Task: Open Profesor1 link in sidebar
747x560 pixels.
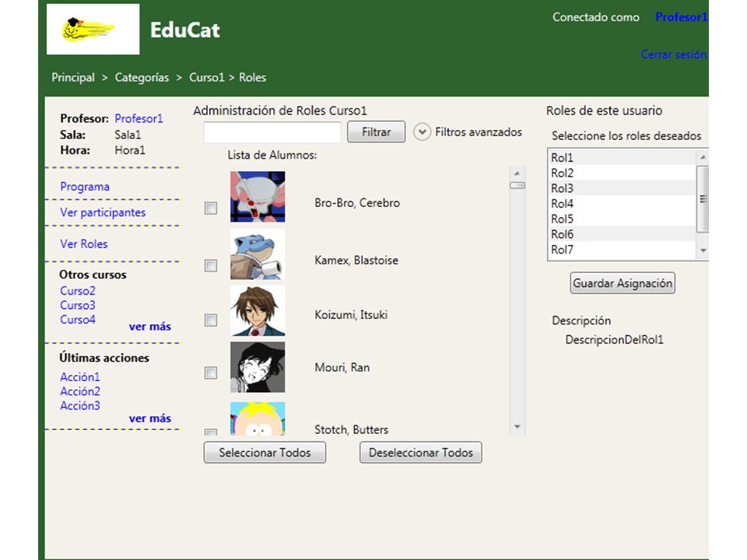Action: 139,118
